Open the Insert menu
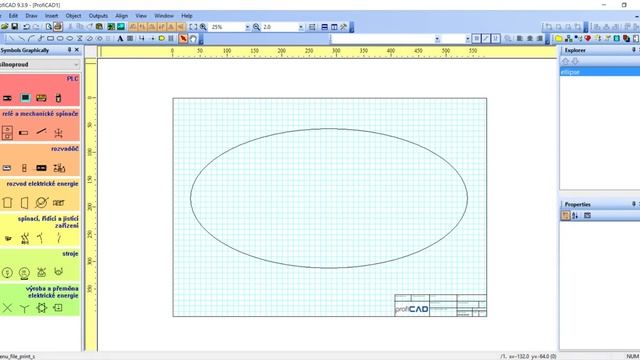Image resolution: width=640 pixels, height=360 pixels. pyautogui.click(x=51, y=16)
